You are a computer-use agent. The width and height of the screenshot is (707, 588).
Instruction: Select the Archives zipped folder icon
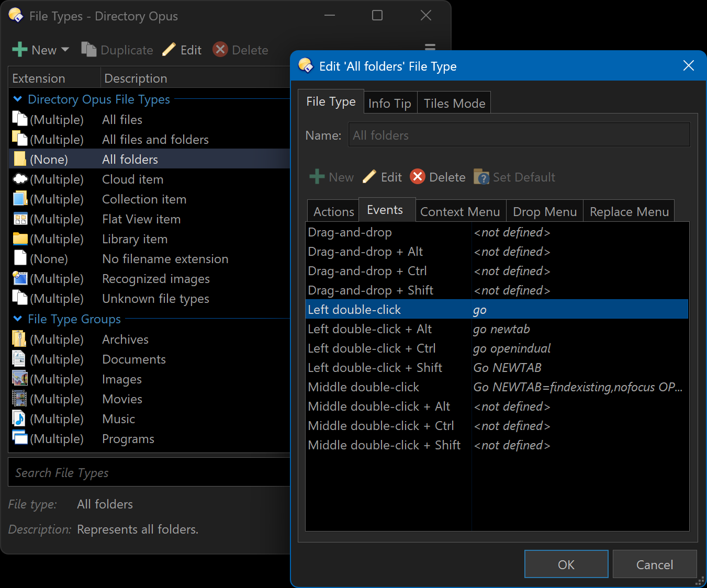tap(19, 339)
